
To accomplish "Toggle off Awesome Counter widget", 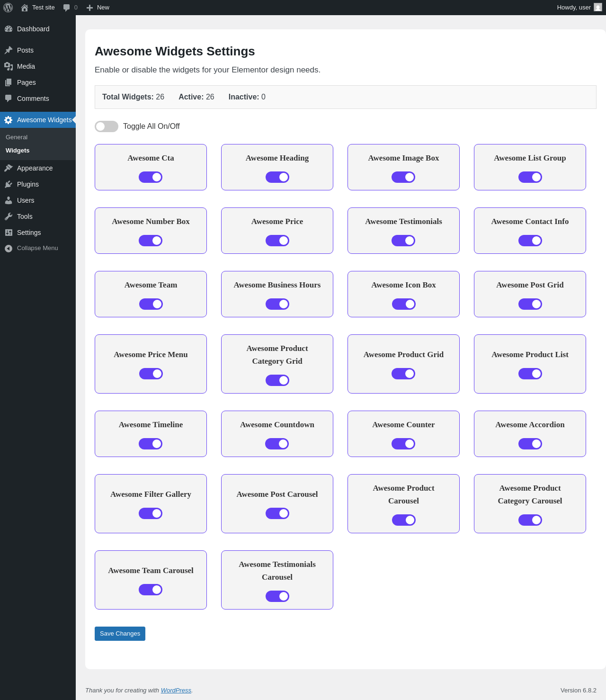I will (x=403, y=444).
